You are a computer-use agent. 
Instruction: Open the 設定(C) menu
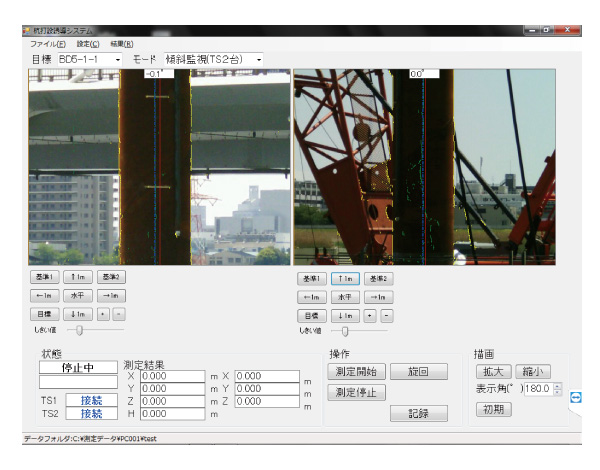point(88,44)
